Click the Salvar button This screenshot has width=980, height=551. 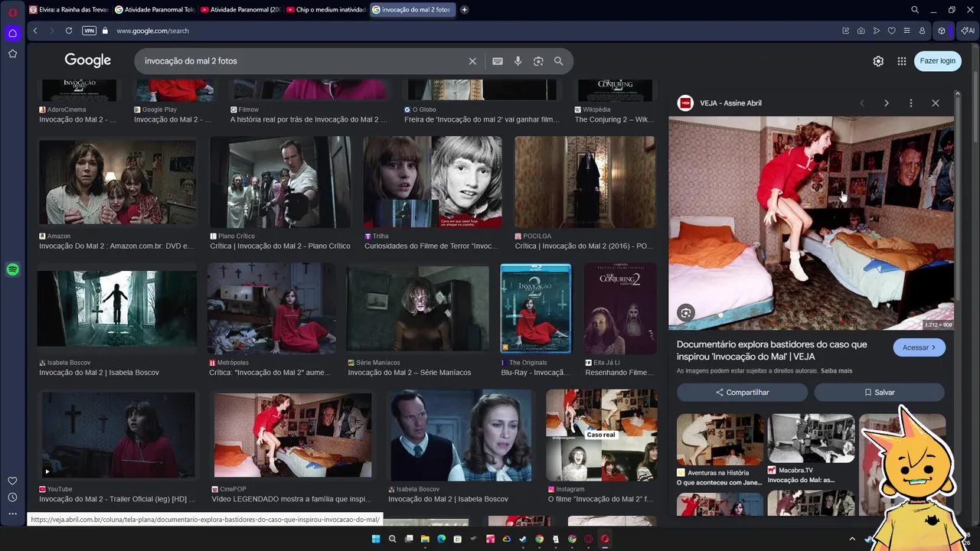(879, 392)
